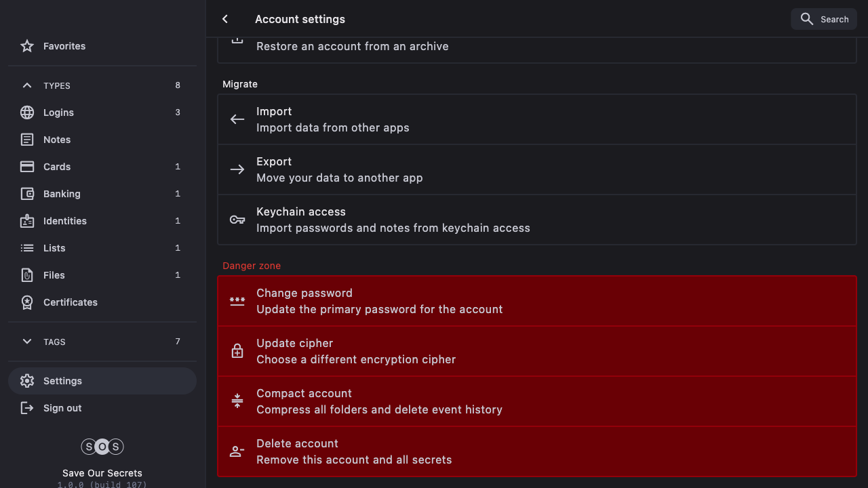Expand the TAGS section chevron

click(27, 342)
